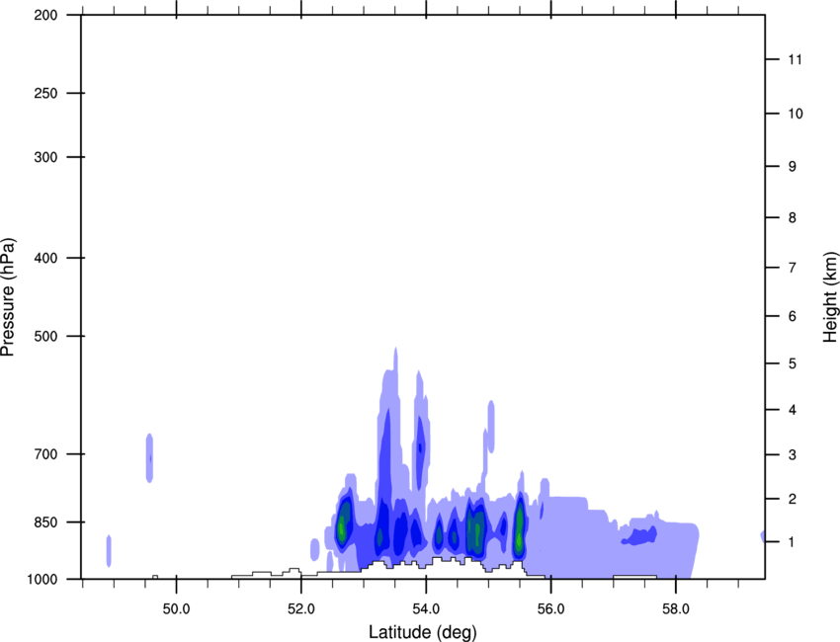Click the 54.0 latitude tick label
Image resolution: width=840 pixels, height=642 pixels.
tap(427, 609)
